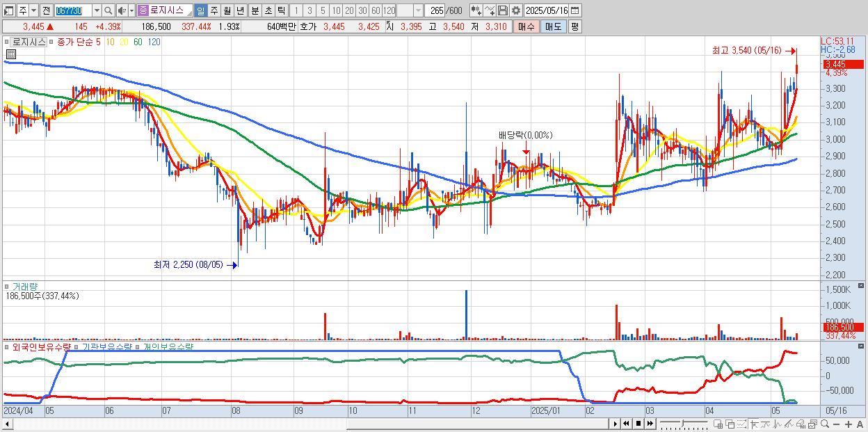
Task: Expand the stock code history dropdown
Action: coord(97,10)
